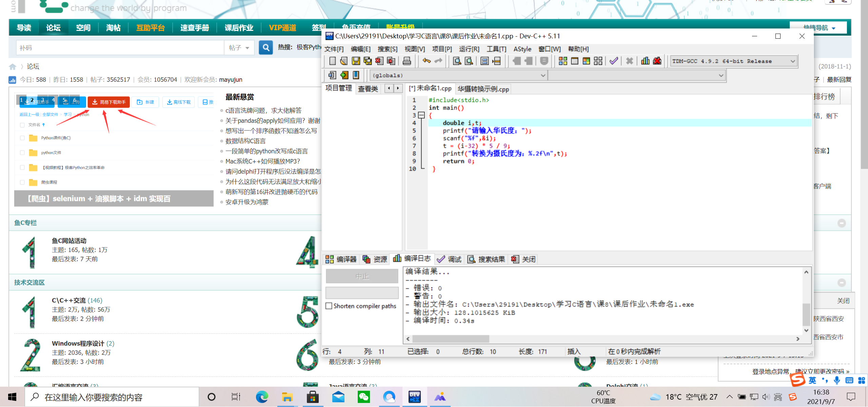The image size is (868, 407).
Task: Click the New source file icon in Dev-C++
Action: pos(332,61)
